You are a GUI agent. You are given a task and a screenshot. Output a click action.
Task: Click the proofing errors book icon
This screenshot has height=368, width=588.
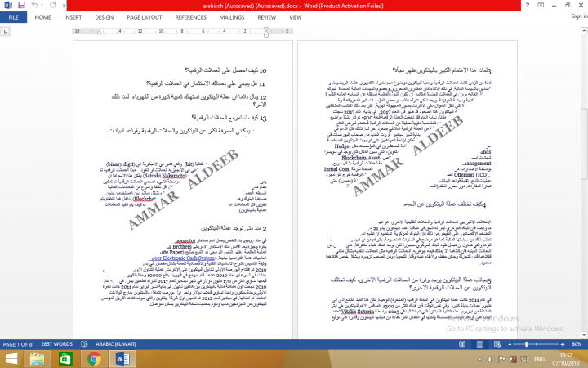tap(84, 344)
